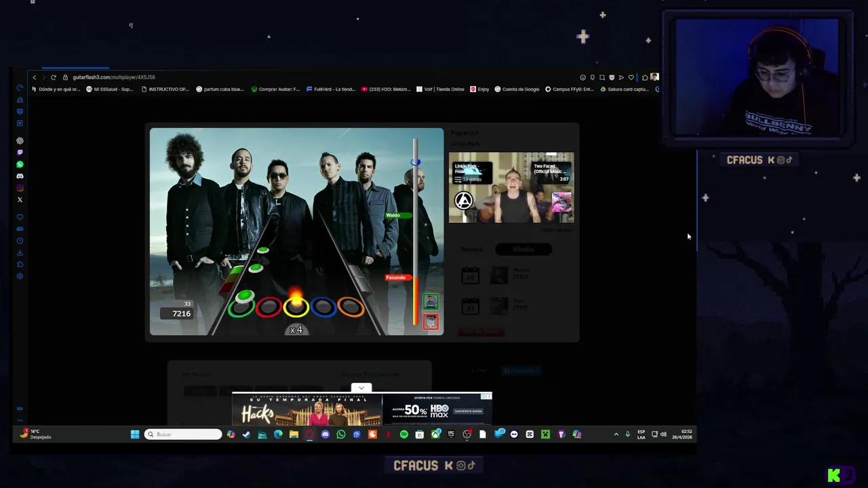Collapse the ad banner using the chevron
This screenshot has height=488, width=868.
pos(361,388)
